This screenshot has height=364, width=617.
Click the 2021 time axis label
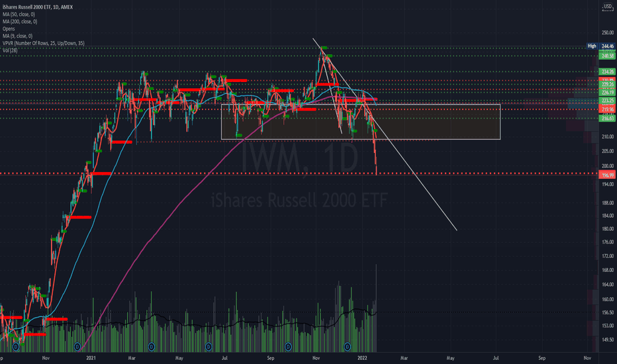[x=91, y=358]
